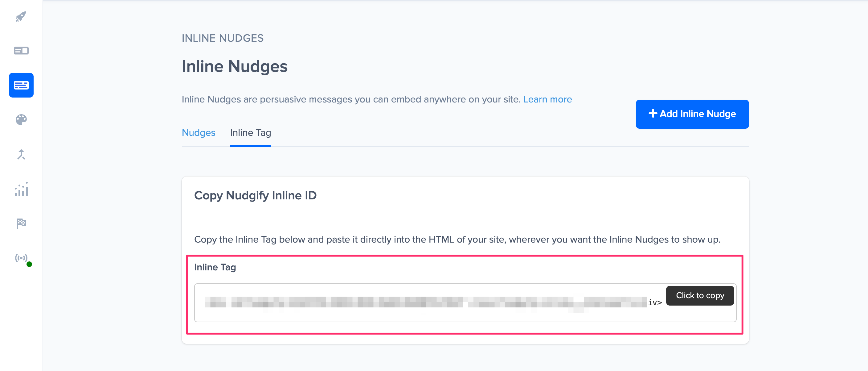Click the merging arrows sidebar icon
The width and height of the screenshot is (868, 371).
pyautogui.click(x=21, y=154)
